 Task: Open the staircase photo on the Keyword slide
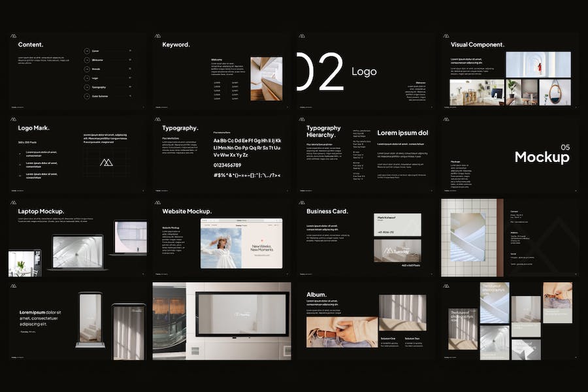coord(267,79)
